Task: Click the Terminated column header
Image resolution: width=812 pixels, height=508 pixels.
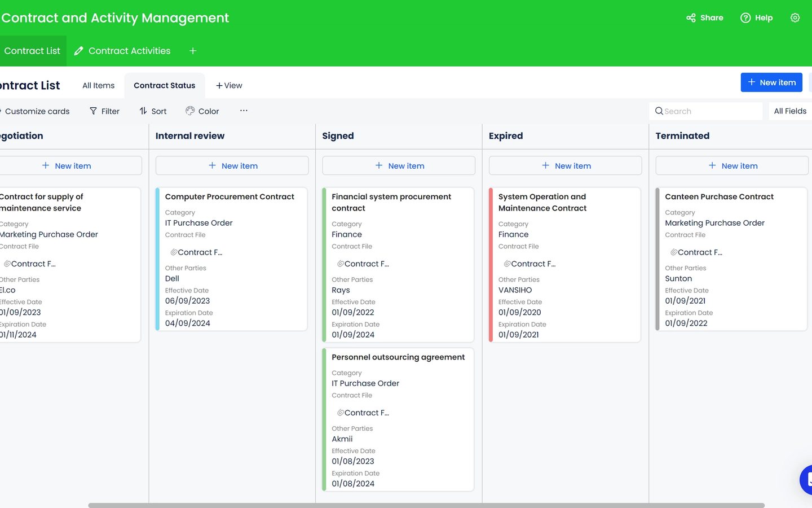Action: tap(682, 135)
